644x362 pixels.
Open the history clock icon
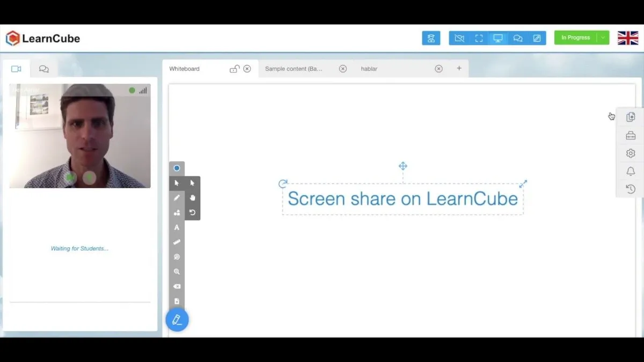(x=631, y=189)
